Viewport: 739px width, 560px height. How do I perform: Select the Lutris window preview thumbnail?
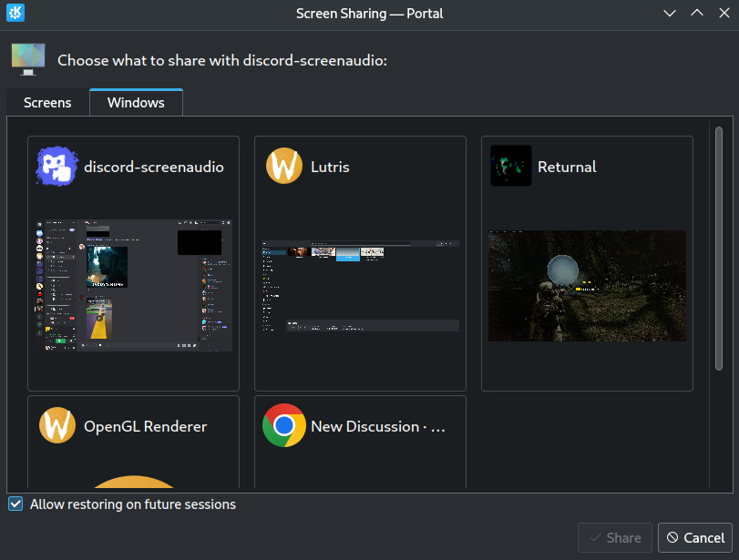(x=361, y=286)
